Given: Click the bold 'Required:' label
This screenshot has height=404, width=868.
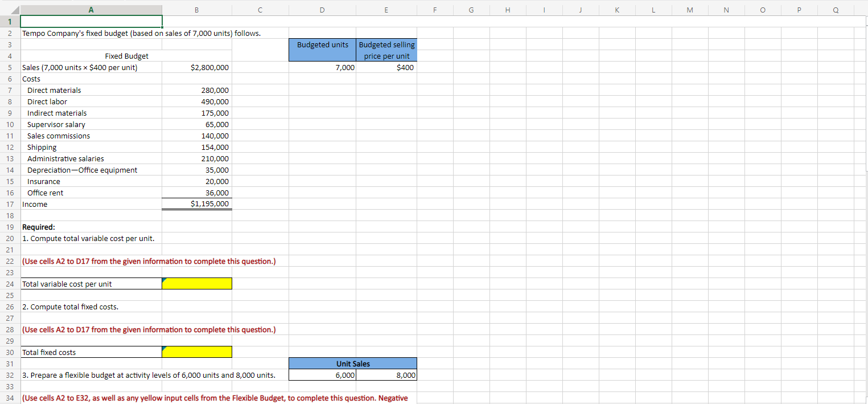Looking at the screenshot, I should (x=38, y=227).
